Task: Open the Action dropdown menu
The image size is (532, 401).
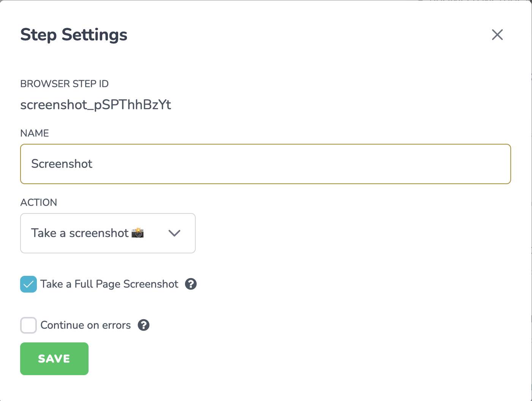Action: point(108,233)
